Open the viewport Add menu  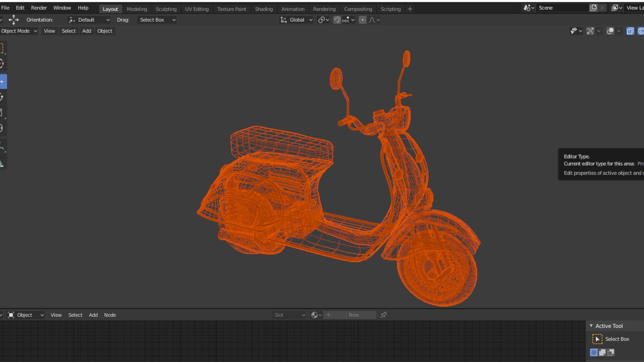[87, 31]
